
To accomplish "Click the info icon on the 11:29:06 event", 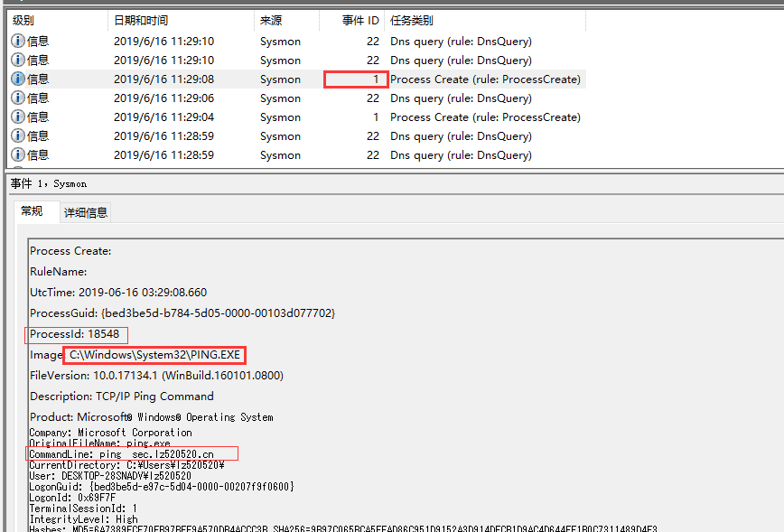I will pos(17,98).
